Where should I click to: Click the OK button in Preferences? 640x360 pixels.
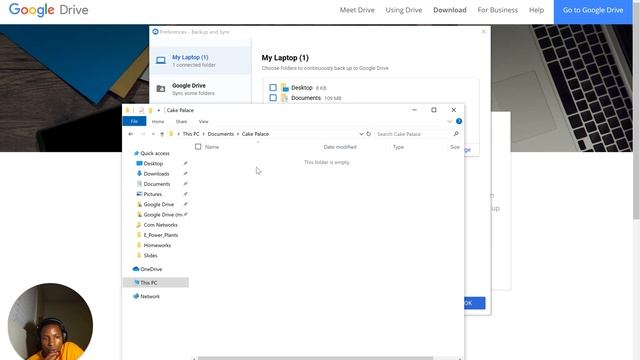tap(475, 303)
